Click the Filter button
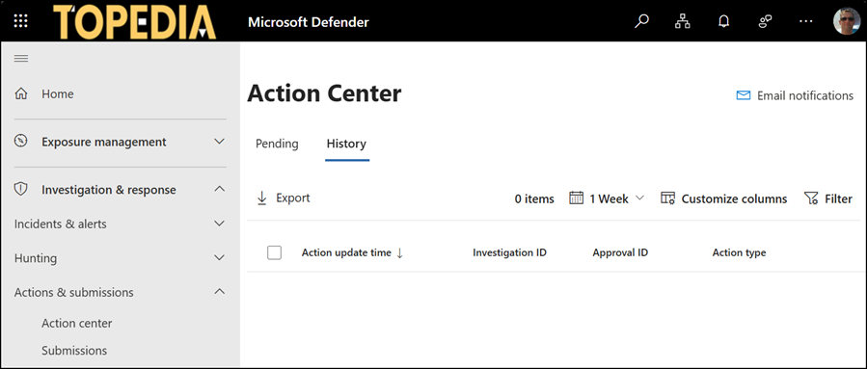The image size is (868, 369). click(828, 198)
